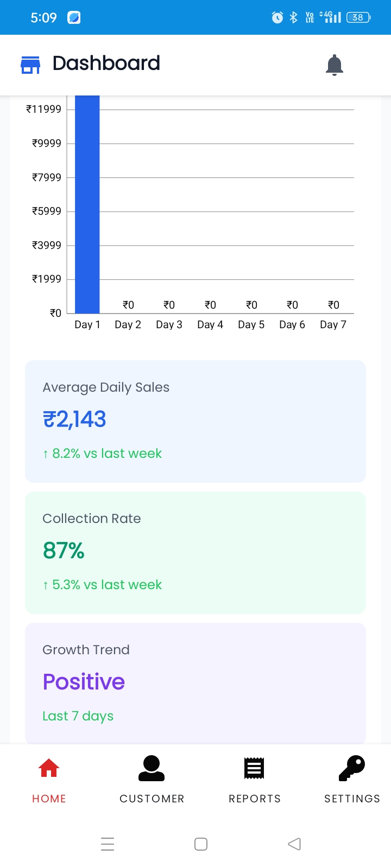391x868 pixels.
Task: Open the Customer person icon
Action: click(x=152, y=768)
